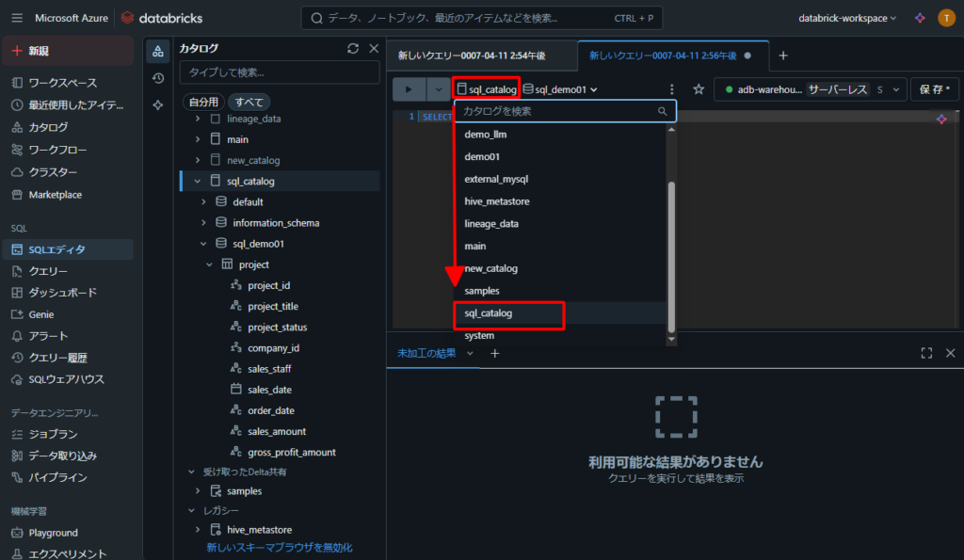964x560 pixels.
Task: Collapse the project table
Action: tap(209, 264)
